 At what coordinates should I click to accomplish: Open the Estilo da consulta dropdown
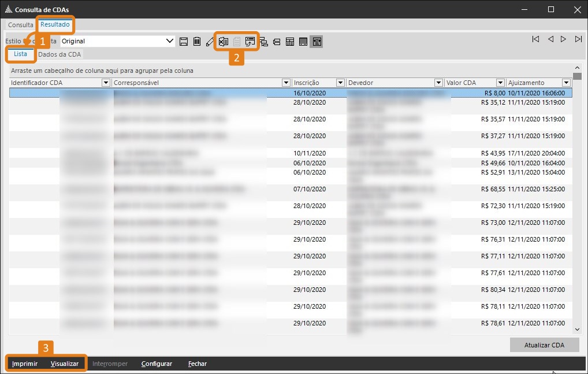[170, 41]
